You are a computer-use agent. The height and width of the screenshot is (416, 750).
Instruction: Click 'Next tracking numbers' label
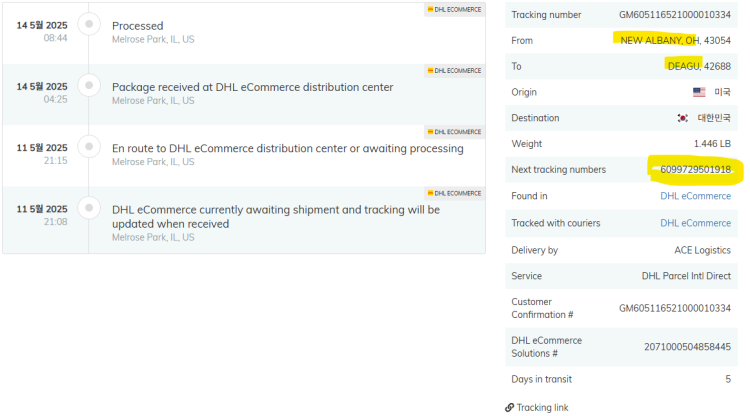click(559, 170)
